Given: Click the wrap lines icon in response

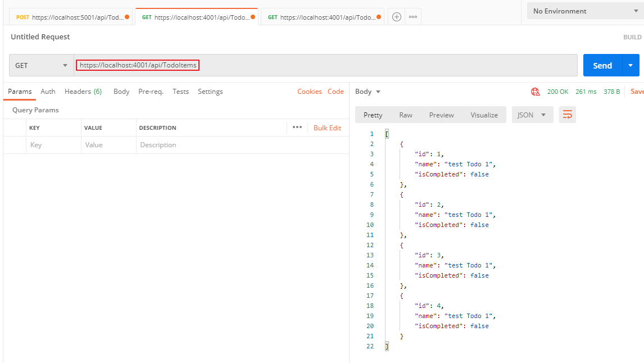Looking at the screenshot, I should coord(568,115).
